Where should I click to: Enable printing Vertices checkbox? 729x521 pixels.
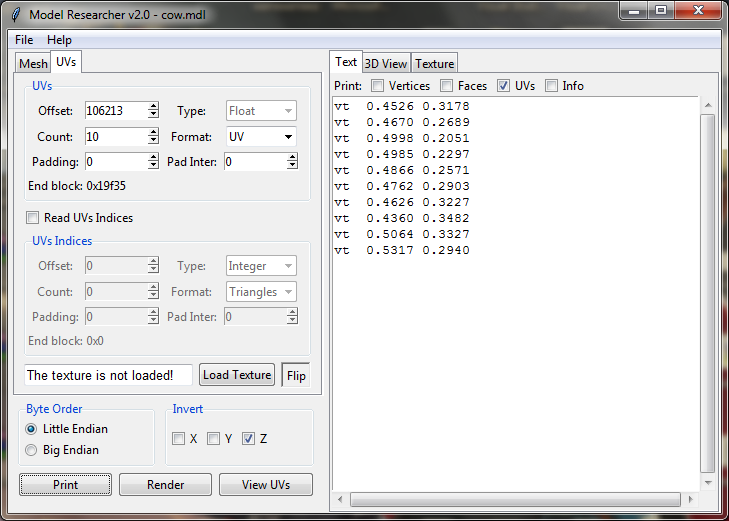(x=378, y=86)
